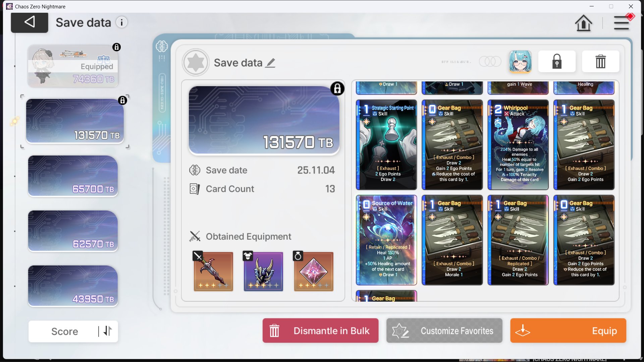Open Customize Favorites
This screenshot has width=644, height=362.
(444, 330)
